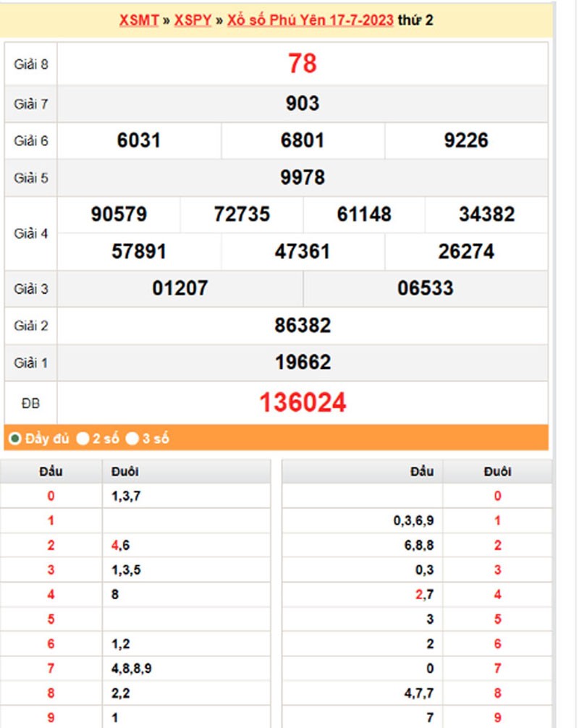
Task: Click the circle icon before '3 số'
Action: point(132,438)
